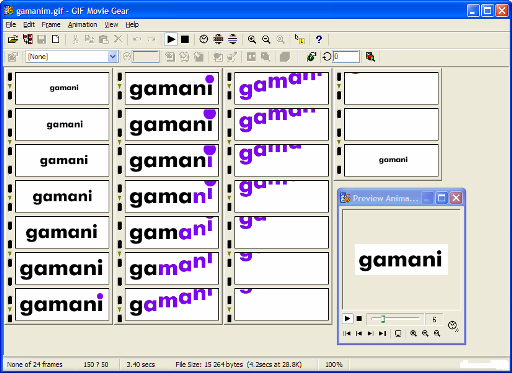Zoom out within the Preview window
The width and height of the screenshot is (512, 373).
click(425, 333)
